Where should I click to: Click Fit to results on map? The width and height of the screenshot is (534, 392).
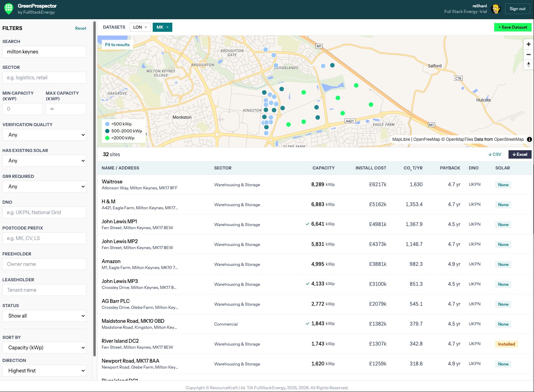(x=117, y=45)
